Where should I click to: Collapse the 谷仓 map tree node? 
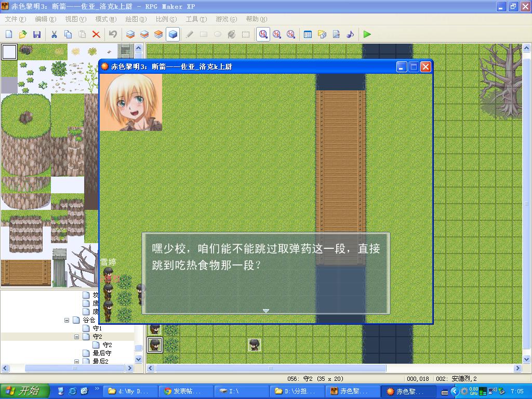click(x=67, y=320)
